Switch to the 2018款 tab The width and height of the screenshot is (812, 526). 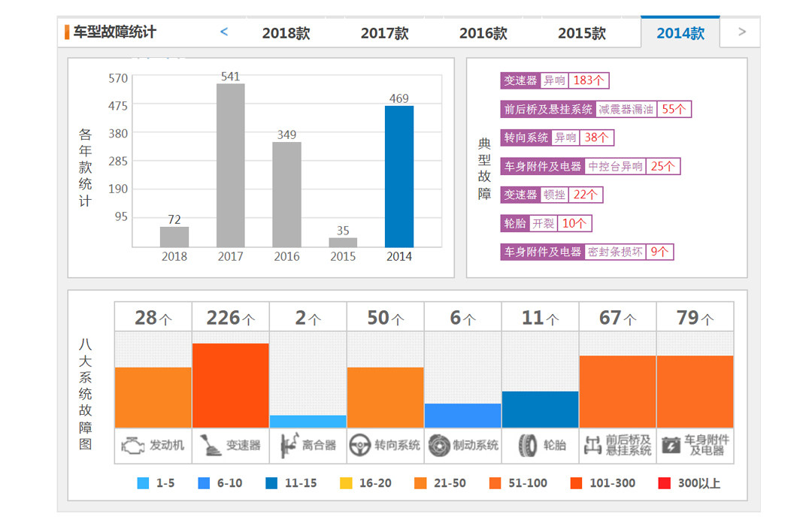click(x=286, y=33)
